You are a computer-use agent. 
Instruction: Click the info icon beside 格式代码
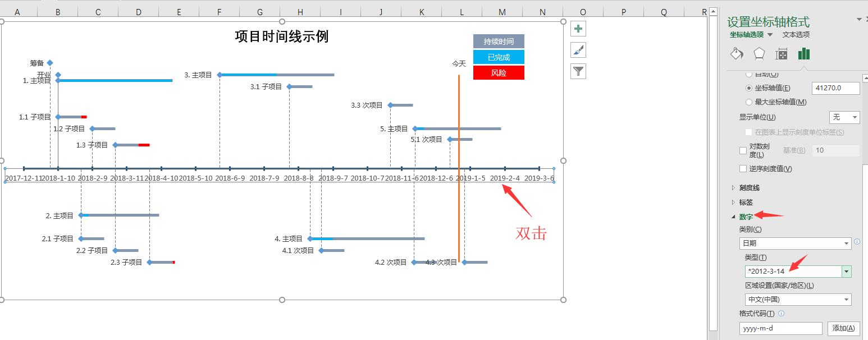(x=780, y=313)
